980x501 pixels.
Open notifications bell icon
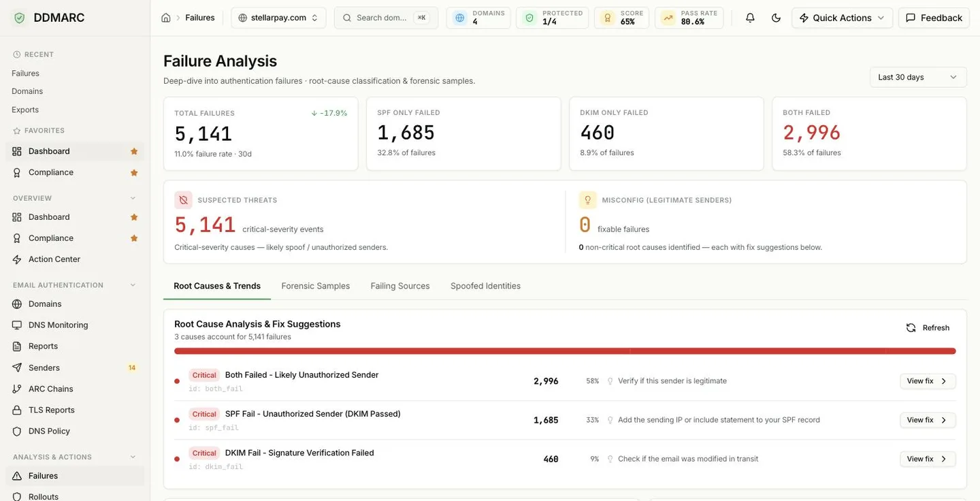[750, 18]
